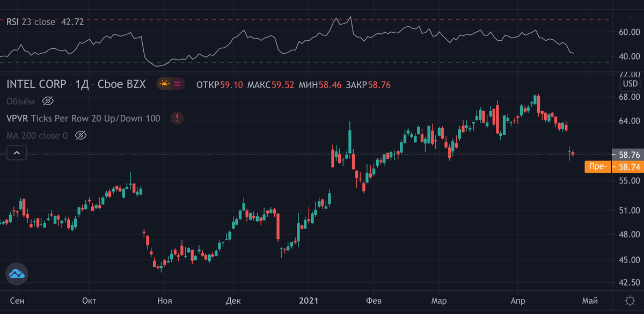Click the Ноя label on time axis
The image size is (644, 314).
point(164,300)
